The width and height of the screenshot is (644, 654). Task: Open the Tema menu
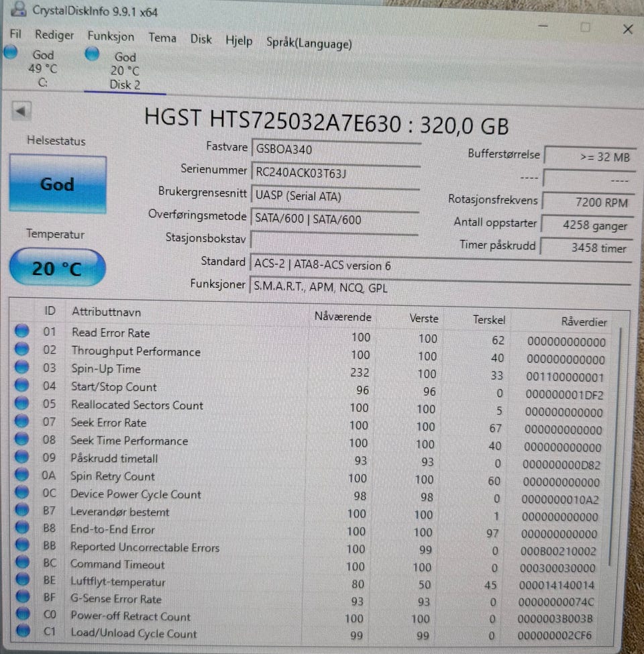click(162, 38)
